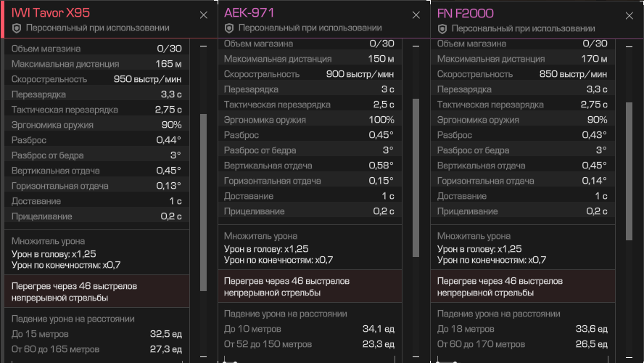Click FN F2000 spread value 0,43°

point(594,135)
